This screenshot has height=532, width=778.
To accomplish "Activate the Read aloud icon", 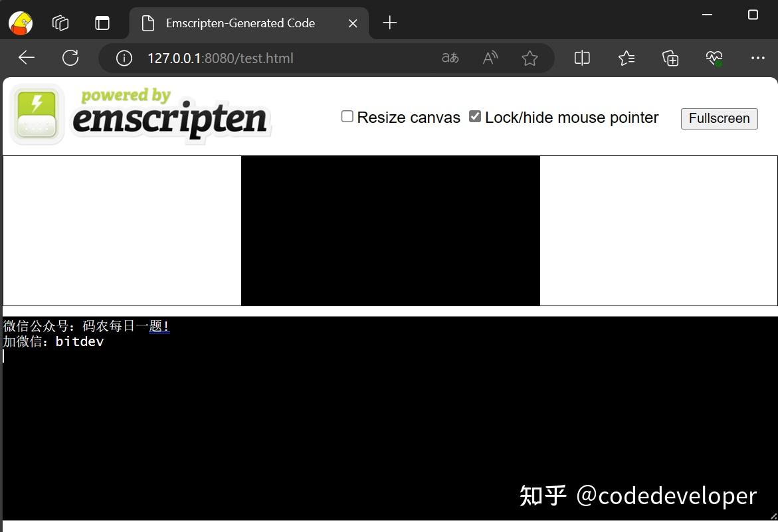I will [x=490, y=58].
